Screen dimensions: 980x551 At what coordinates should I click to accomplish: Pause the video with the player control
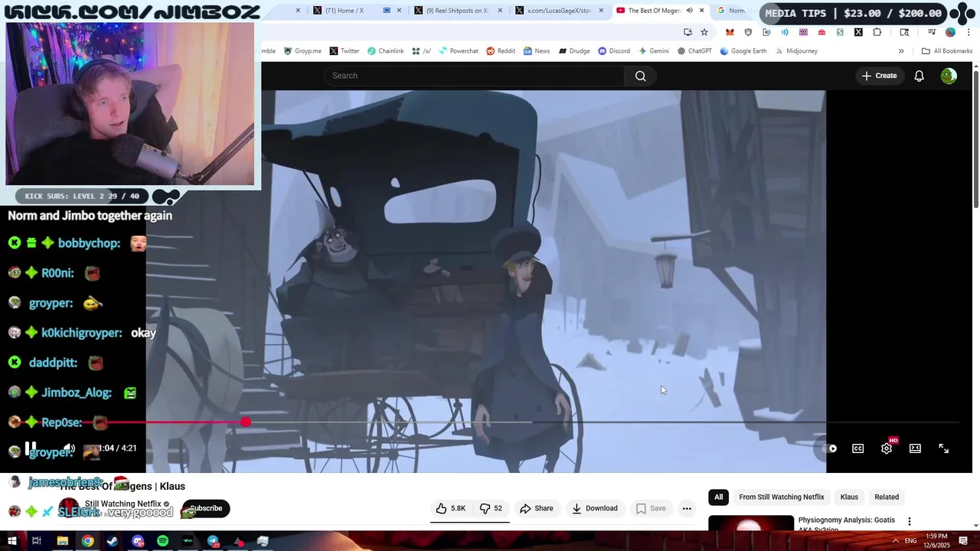(30, 448)
